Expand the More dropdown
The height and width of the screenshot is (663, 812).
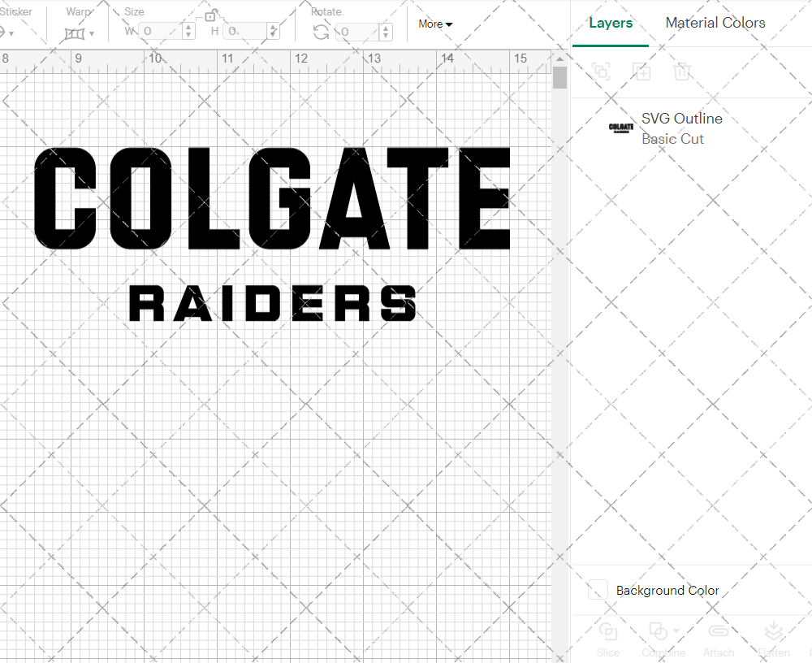(435, 24)
